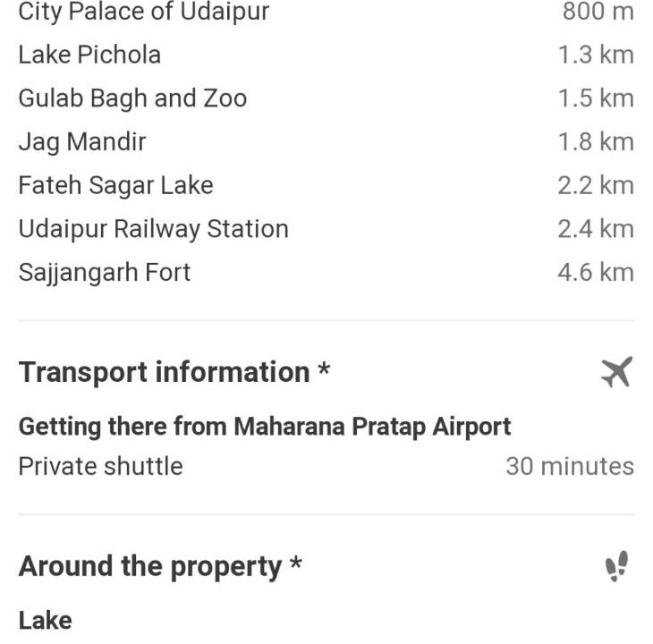Image resolution: width=653 pixels, height=644 pixels.
Task: Click the 2.4 km distance value
Action: tap(595, 229)
